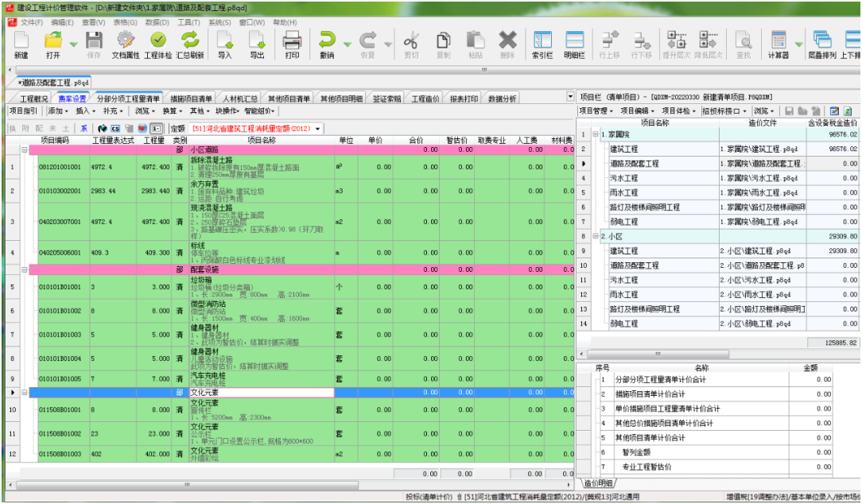Screen dimensions: 862x504
Task: Click the 补充 button in the toolbar
Action: 112,111
